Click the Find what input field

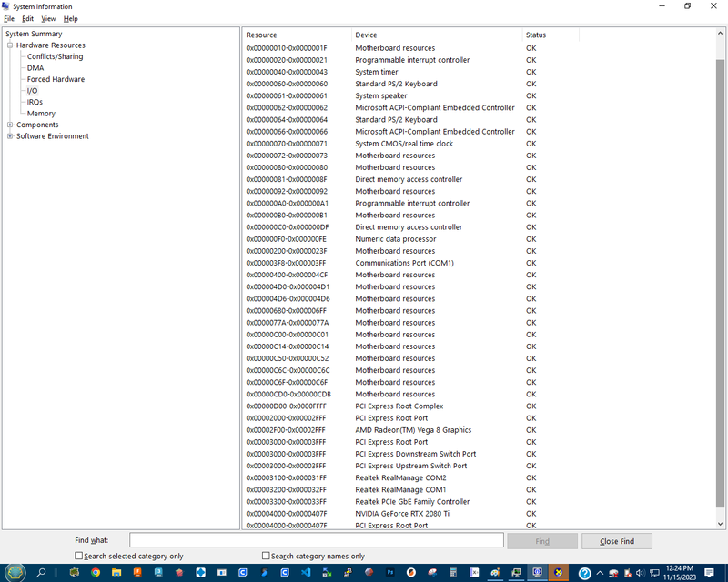point(316,540)
